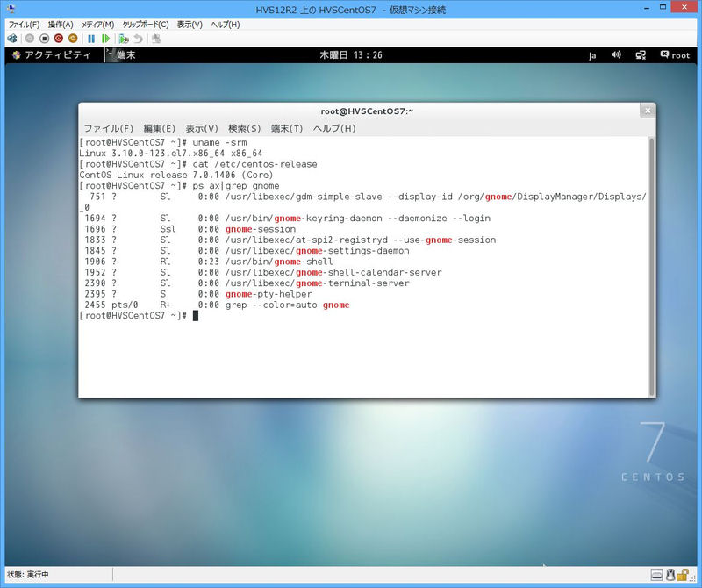Save VM state with the orange icon
Image resolution: width=702 pixels, height=588 pixels.
73,39
